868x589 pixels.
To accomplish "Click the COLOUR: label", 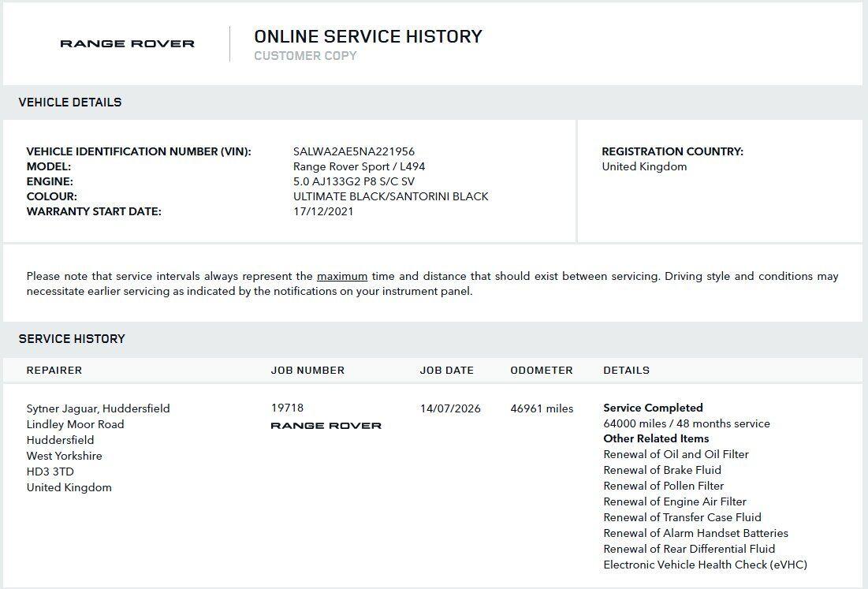I will point(51,196).
